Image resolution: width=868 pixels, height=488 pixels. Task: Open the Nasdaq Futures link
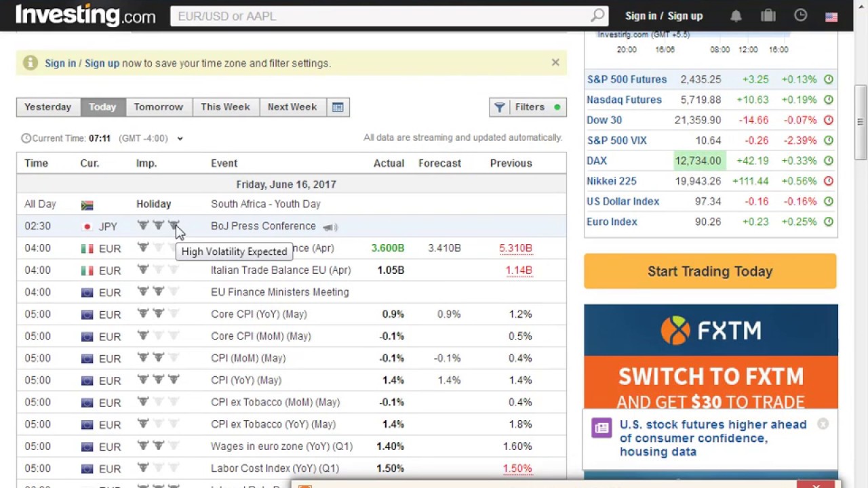[x=624, y=100]
